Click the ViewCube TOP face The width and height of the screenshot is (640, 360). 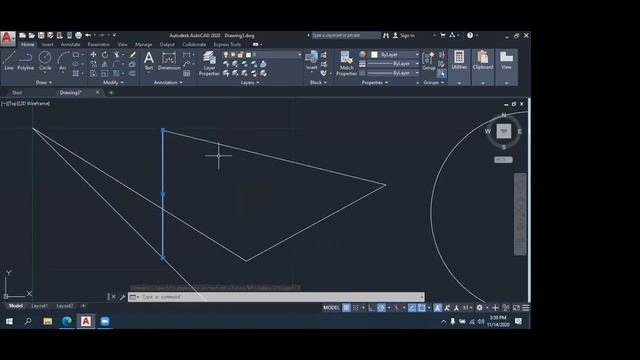[x=504, y=131]
